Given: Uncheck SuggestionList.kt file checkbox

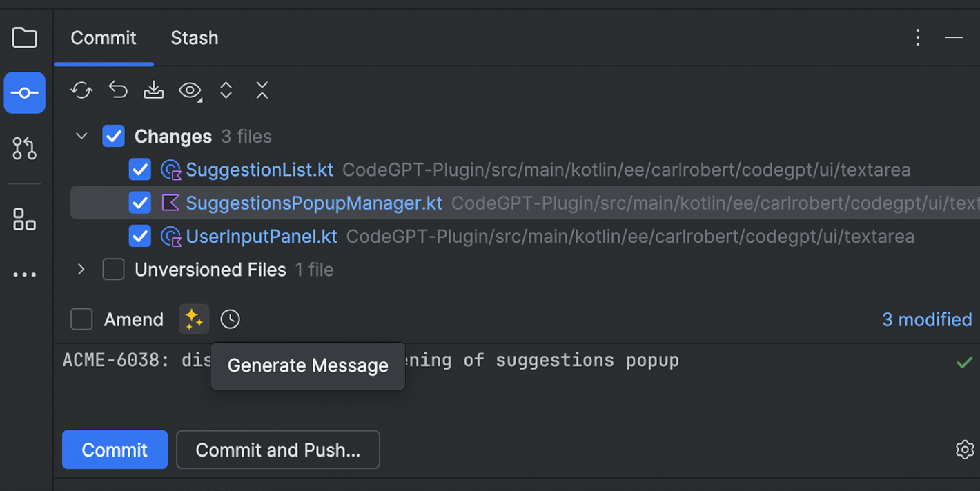Looking at the screenshot, I should (x=140, y=170).
